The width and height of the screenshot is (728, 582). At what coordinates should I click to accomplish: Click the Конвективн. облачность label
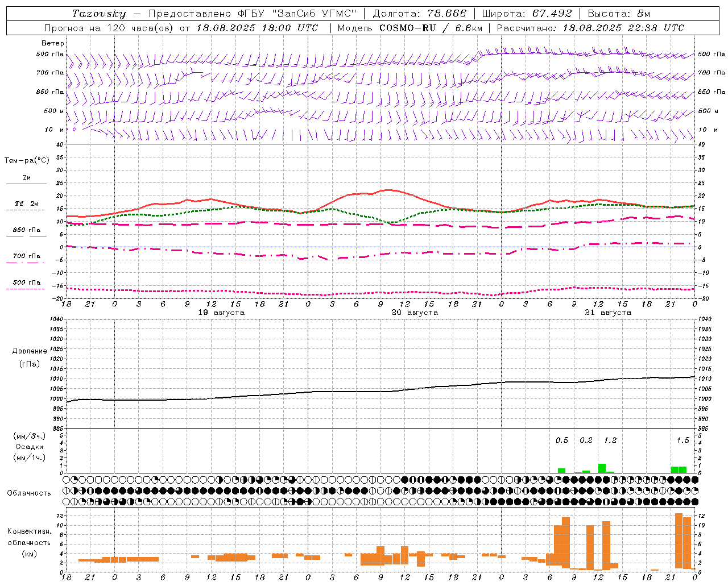coord(29,537)
